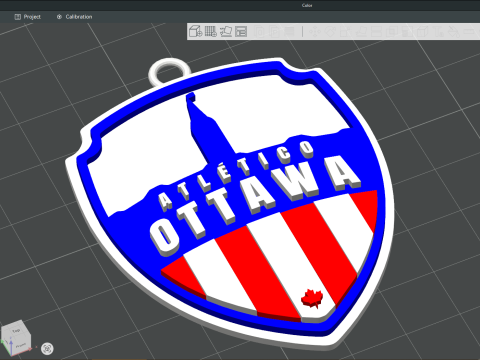Select the Cut tool
This screenshot has width=480, height=360.
[x=376, y=31]
